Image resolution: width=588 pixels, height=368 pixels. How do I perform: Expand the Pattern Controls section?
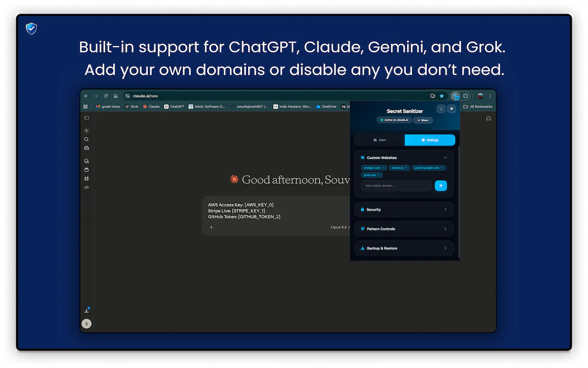pos(404,229)
